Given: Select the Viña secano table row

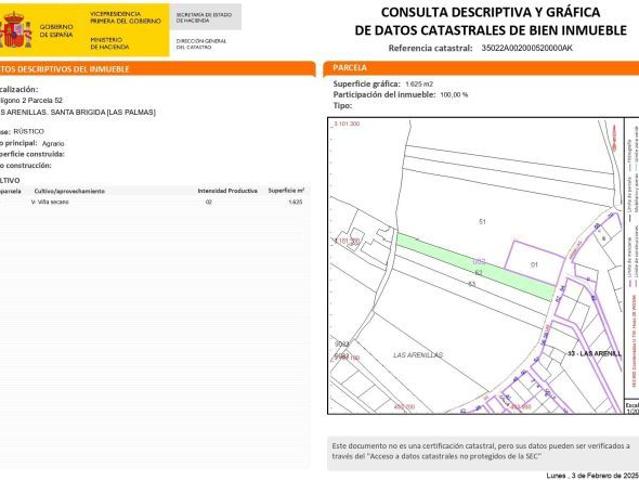Looking at the screenshot, I should coord(150,202).
